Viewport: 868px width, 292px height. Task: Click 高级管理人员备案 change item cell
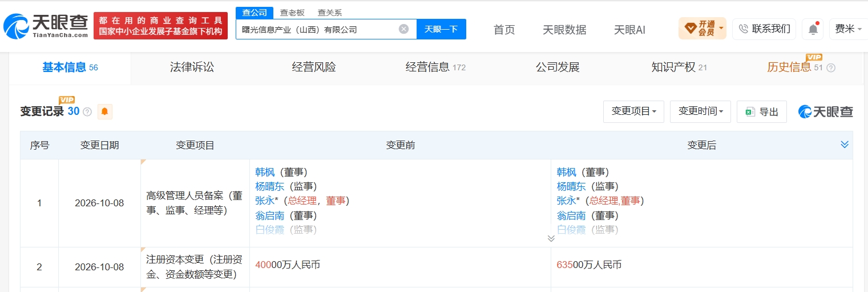pyautogui.click(x=195, y=203)
